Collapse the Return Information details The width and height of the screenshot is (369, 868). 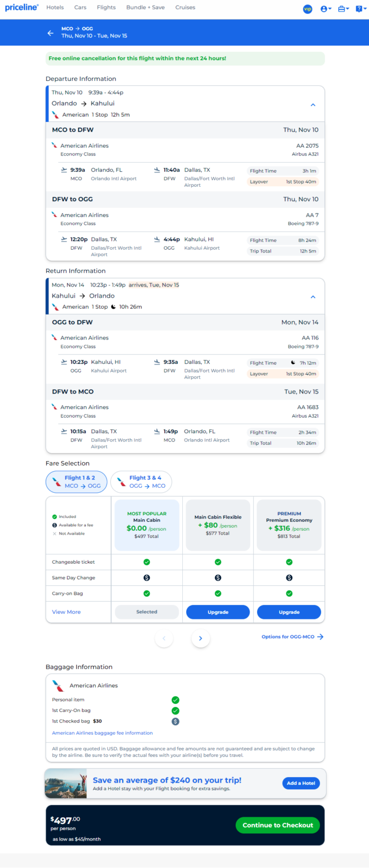(x=313, y=296)
